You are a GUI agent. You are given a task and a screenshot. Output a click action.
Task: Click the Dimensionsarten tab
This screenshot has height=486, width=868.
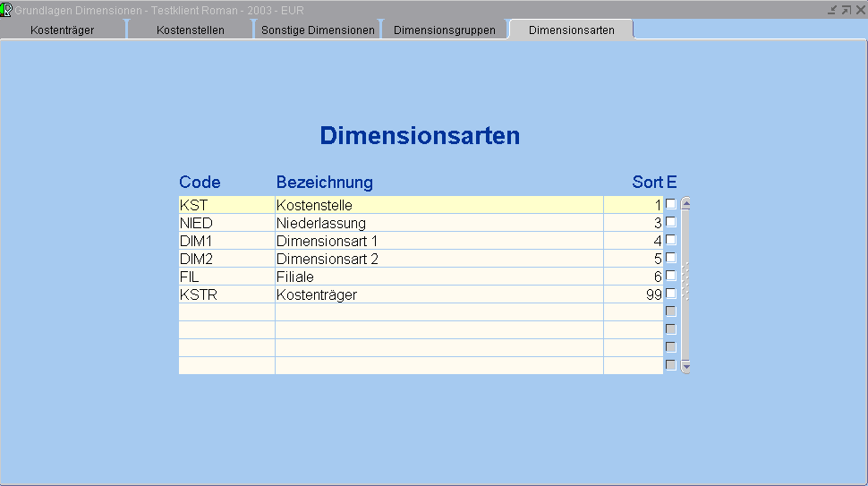pyautogui.click(x=571, y=30)
